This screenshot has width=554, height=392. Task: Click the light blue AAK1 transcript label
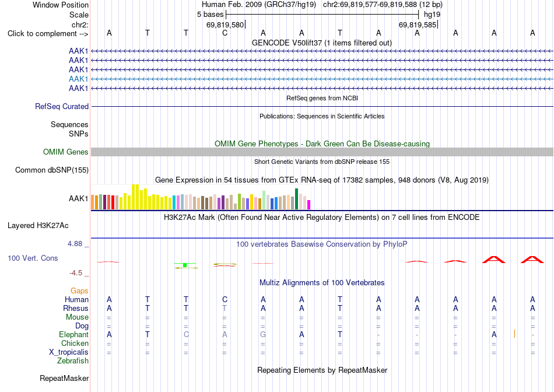click(79, 79)
